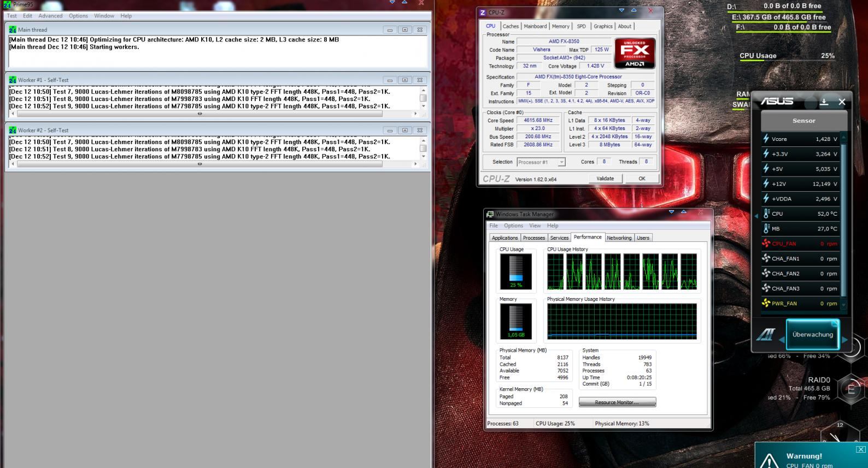The height and width of the screenshot is (468, 868).
Task: Click the ASUS panel download-arrow icon
Action: click(x=824, y=102)
